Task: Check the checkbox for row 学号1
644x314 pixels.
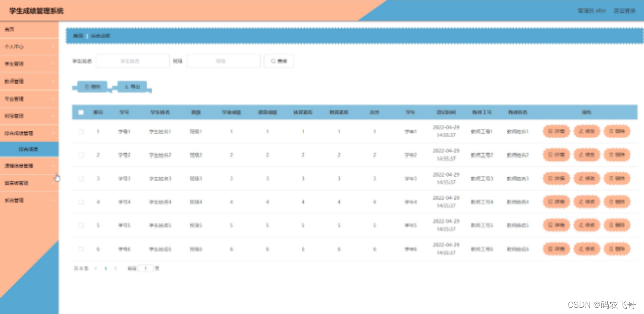Action: pyautogui.click(x=81, y=131)
